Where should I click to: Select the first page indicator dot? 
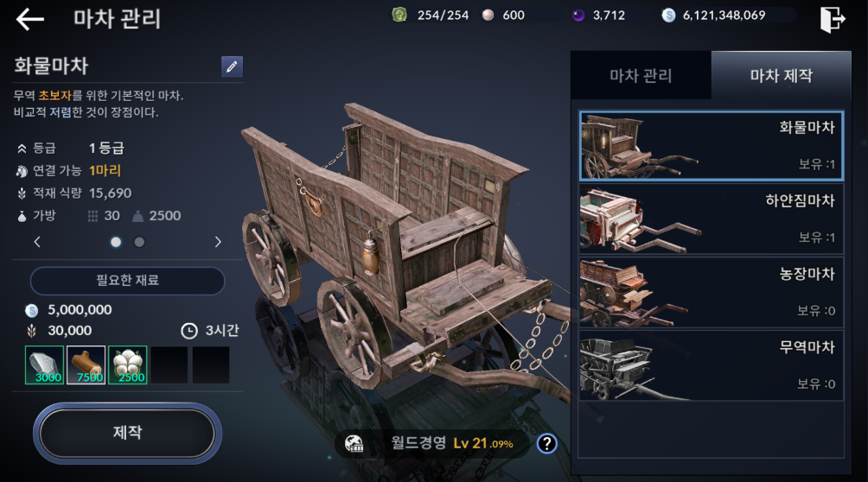(x=116, y=242)
